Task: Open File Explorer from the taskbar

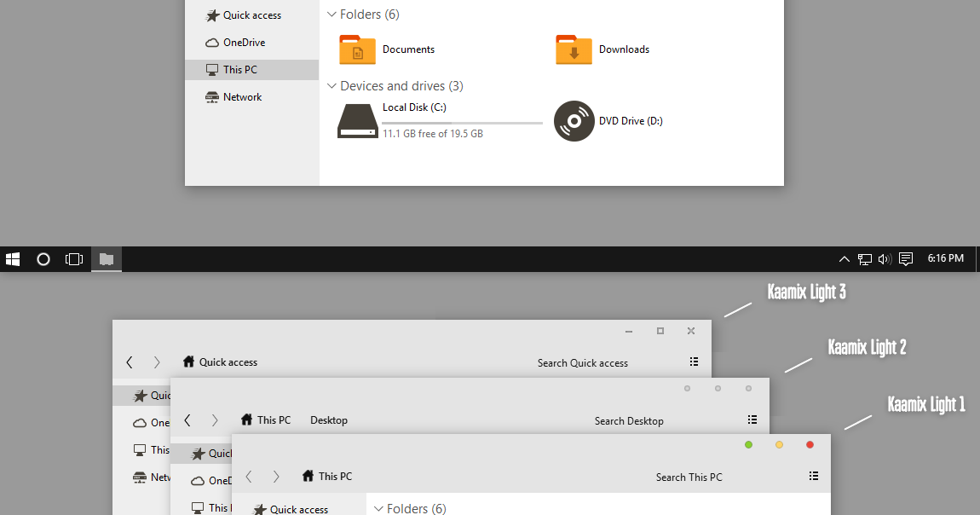Action: [106, 258]
